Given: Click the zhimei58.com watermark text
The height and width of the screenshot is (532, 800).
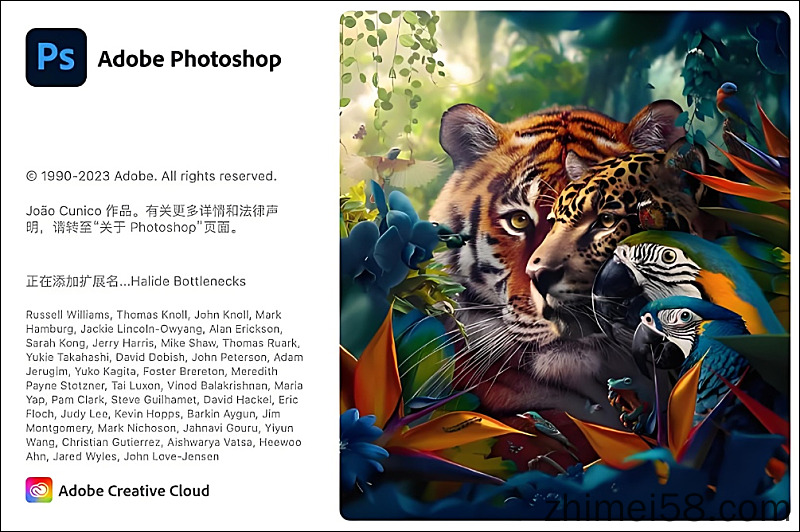Looking at the screenshot, I should (666, 508).
